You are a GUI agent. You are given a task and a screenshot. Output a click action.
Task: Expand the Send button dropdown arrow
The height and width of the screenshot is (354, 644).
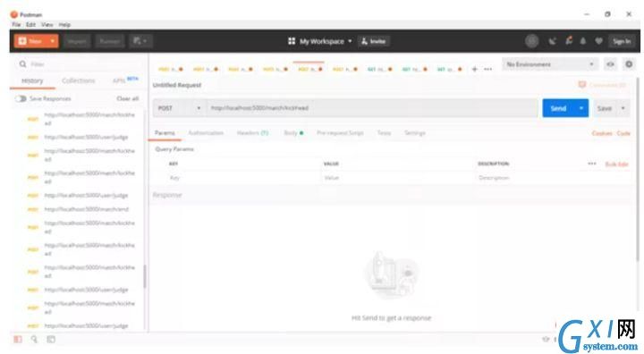click(x=581, y=108)
